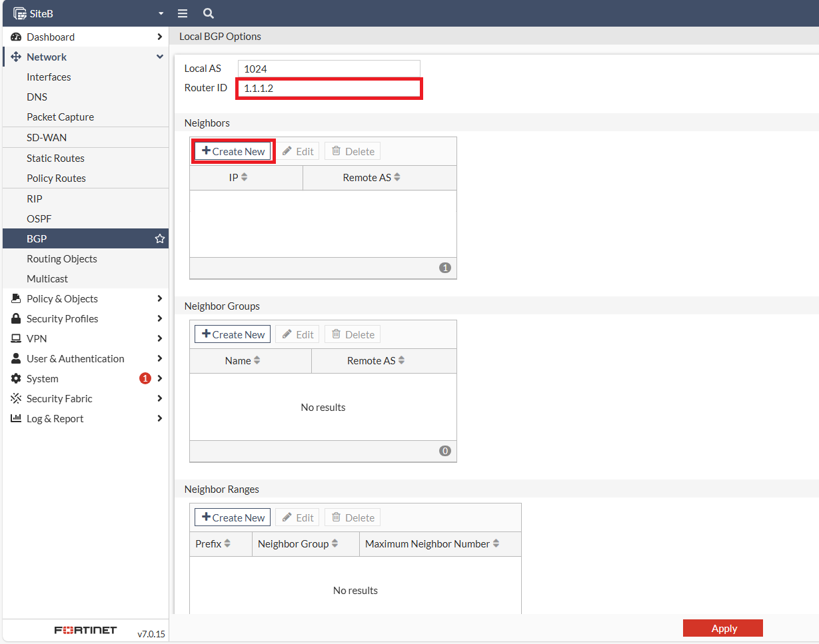Click Edit in the Neighbors toolbar
819x644 pixels.
pos(297,151)
